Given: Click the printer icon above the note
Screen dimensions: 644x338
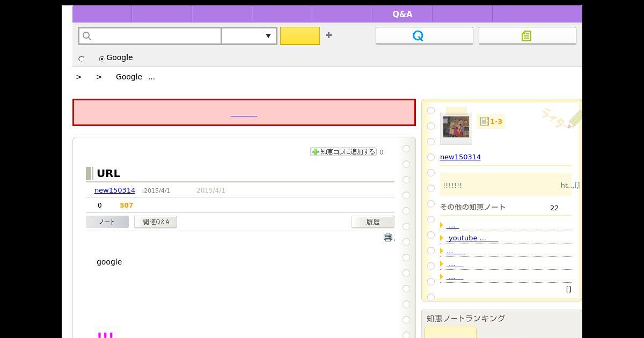Looking at the screenshot, I should 388,237.
